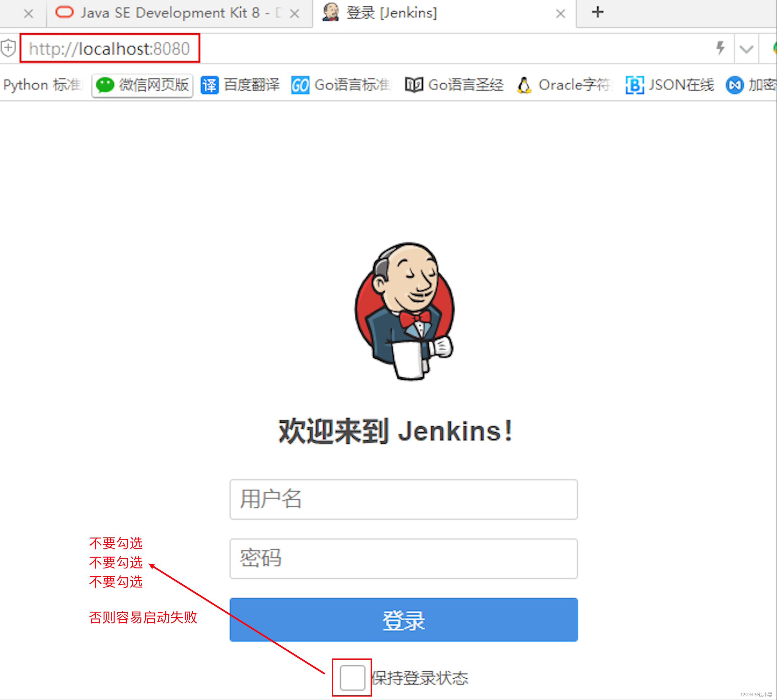Click the Oracle red oval tab favicon
The height and width of the screenshot is (700, 777).
click(64, 12)
